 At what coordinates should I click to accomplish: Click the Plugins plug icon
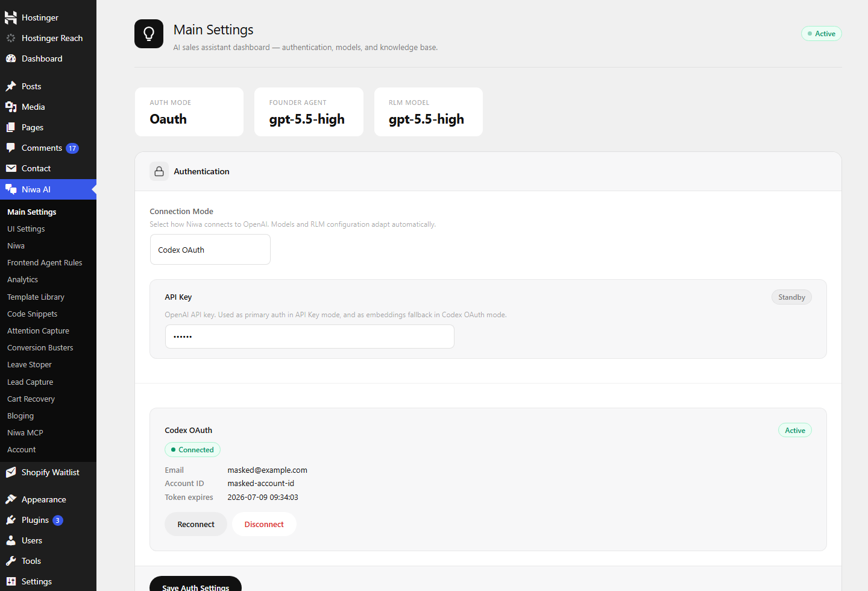click(11, 520)
